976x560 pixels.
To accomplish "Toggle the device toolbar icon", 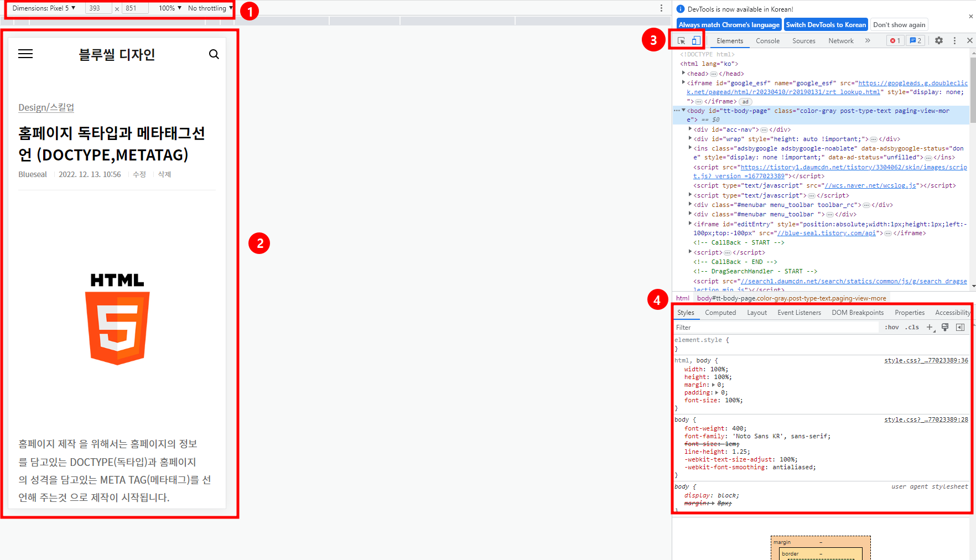I will pyautogui.click(x=696, y=41).
